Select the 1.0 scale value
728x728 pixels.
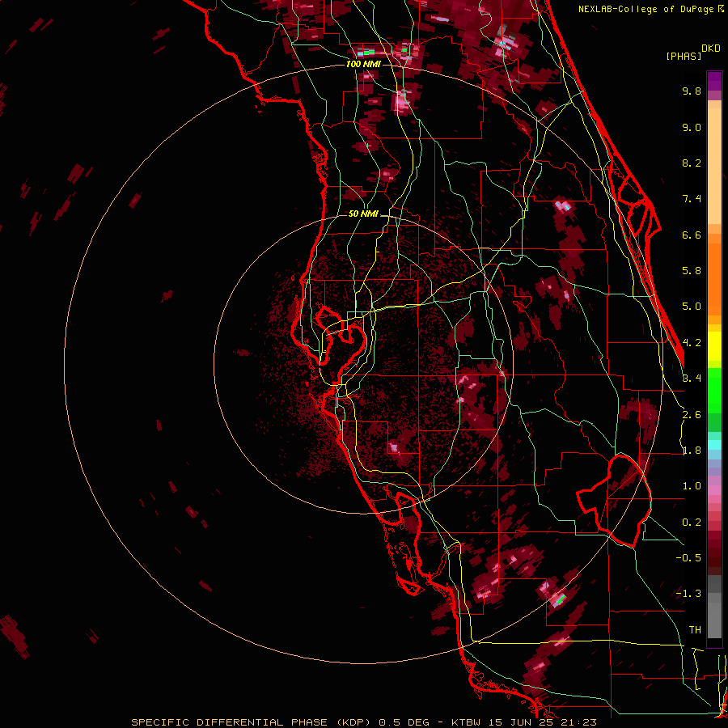[x=692, y=486]
